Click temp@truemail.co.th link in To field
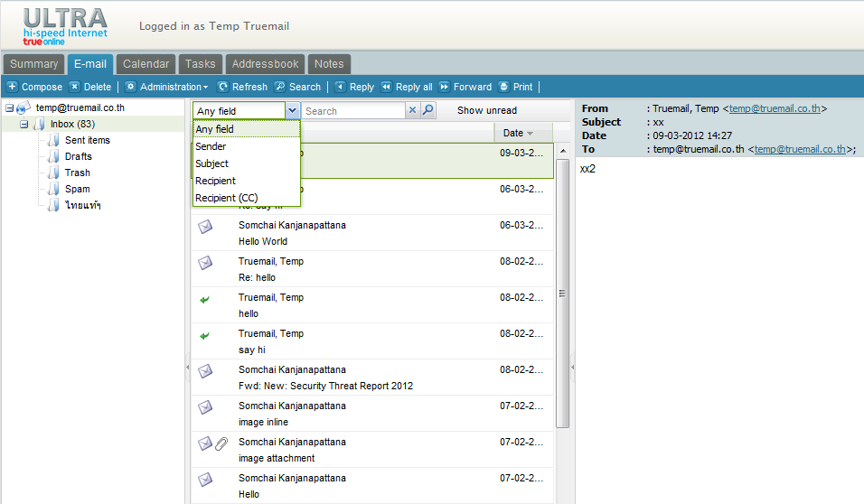This screenshot has width=864, height=504. coord(800,149)
